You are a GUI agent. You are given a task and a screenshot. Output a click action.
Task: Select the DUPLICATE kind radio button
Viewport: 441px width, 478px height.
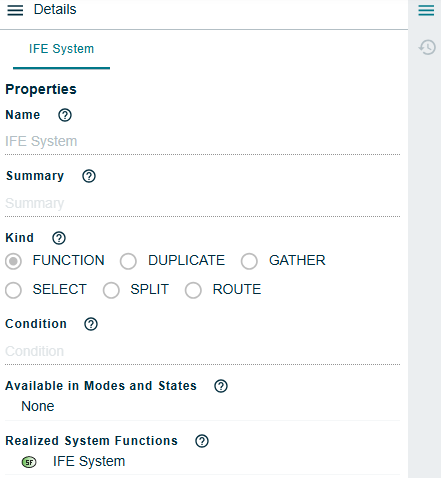click(x=128, y=261)
